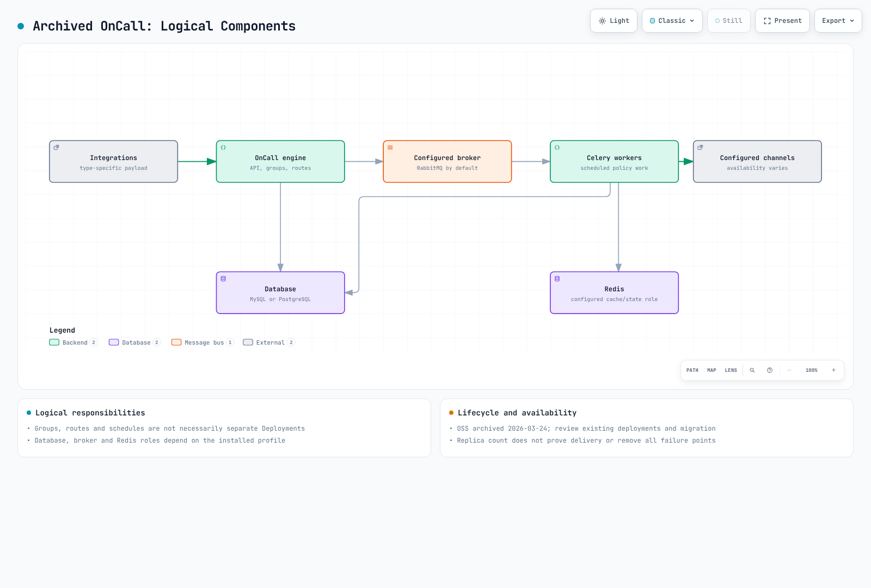Toggle the Light theme button
This screenshot has height=588, width=871.
tap(614, 21)
